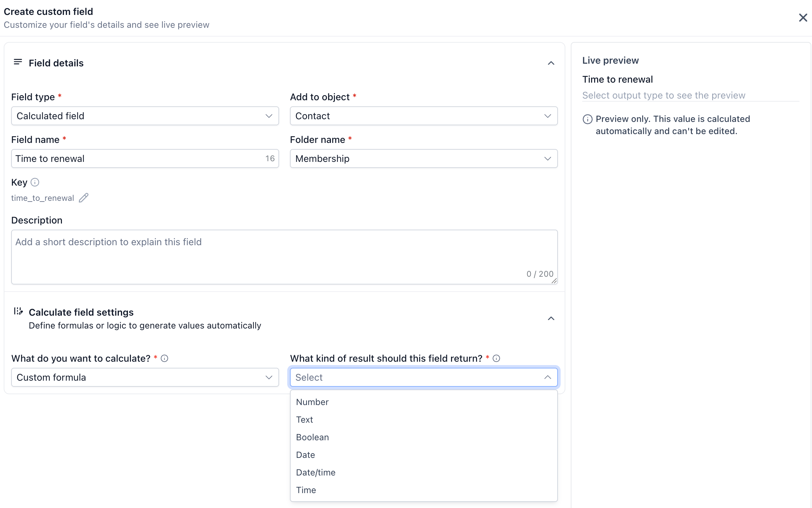Click the Field details list icon
This screenshot has height=508, width=812.
(x=18, y=62)
